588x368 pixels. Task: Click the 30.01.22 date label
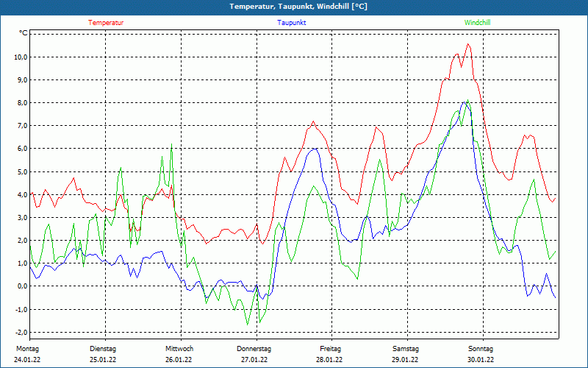click(481, 360)
